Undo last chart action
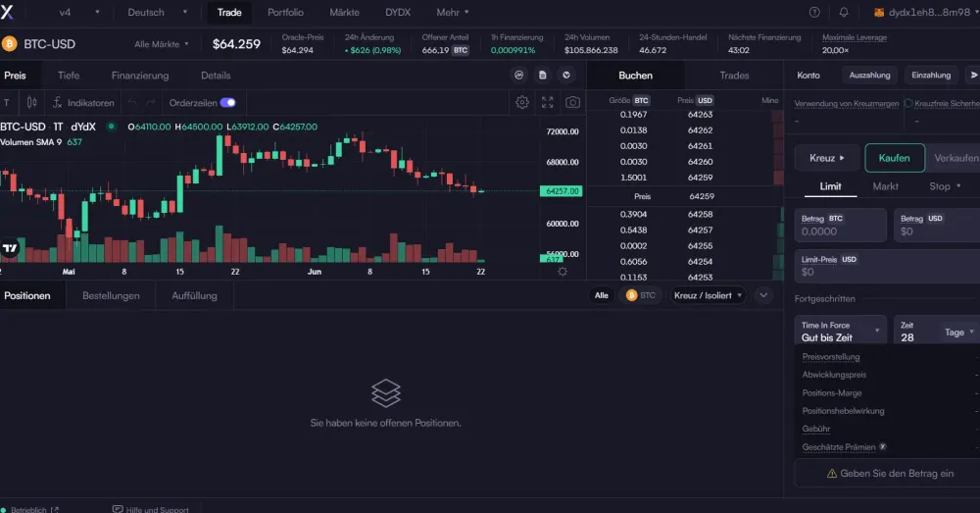 tap(132, 103)
